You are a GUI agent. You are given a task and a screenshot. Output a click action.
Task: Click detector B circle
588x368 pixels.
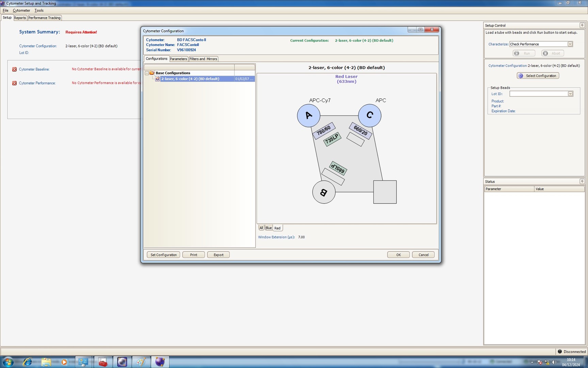coord(324,192)
